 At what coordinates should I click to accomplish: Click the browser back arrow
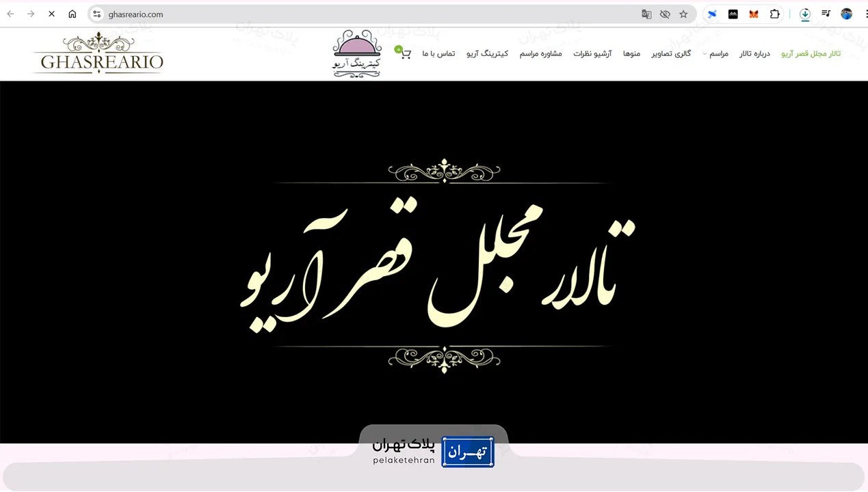coord(10,14)
